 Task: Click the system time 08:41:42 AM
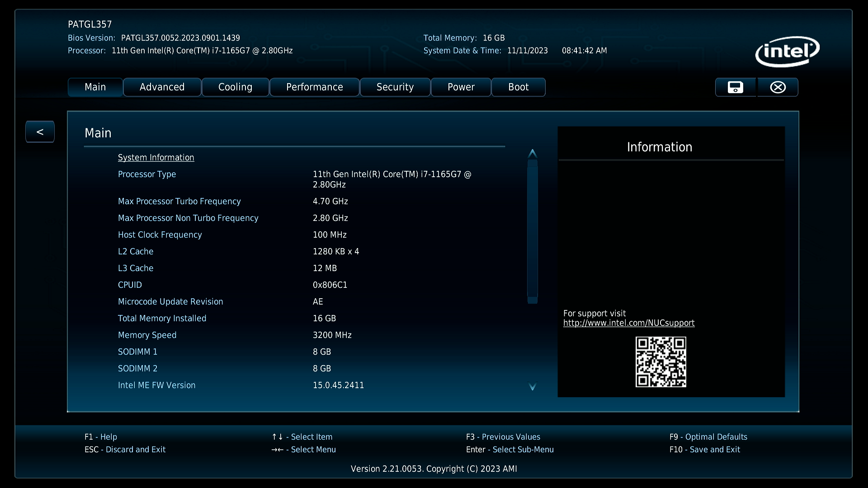pos(584,51)
